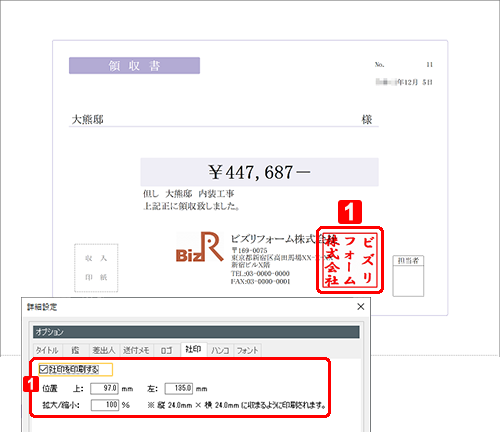The width and height of the screenshot is (500, 442).
Task: Click the ¥447,687 amount field
Action: tap(259, 172)
